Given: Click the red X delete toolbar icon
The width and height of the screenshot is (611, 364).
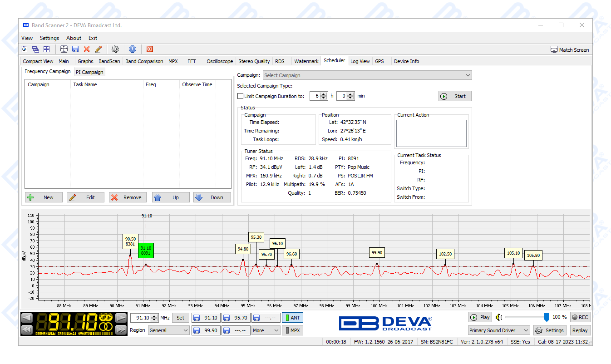Looking at the screenshot, I should 87,49.
